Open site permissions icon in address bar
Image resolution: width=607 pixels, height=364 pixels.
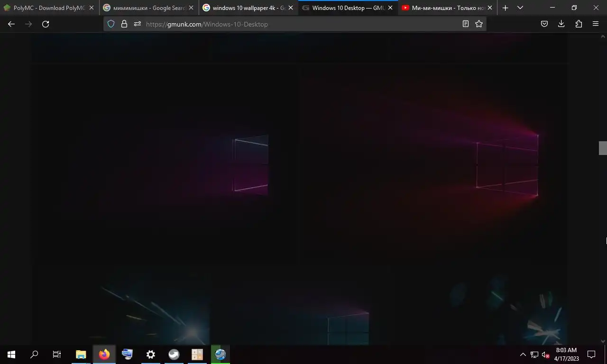[138, 24]
